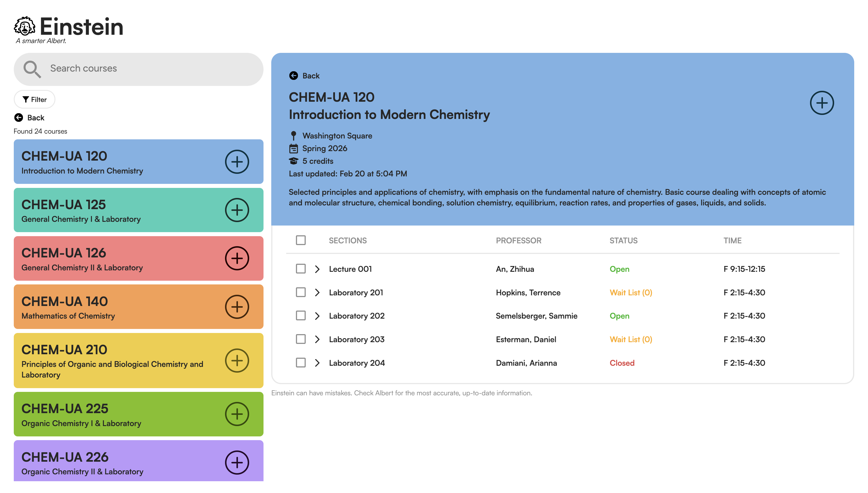Click the Back button above CHEM-UA 120
The image size is (868, 493).
pos(305,76)
